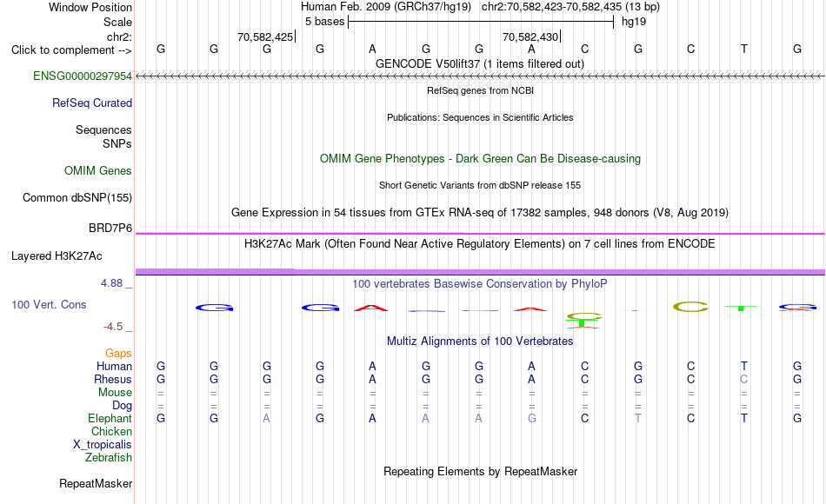Click the Scale track label
The width and height of the screenshot is (826, 504).
pos(117,22)
